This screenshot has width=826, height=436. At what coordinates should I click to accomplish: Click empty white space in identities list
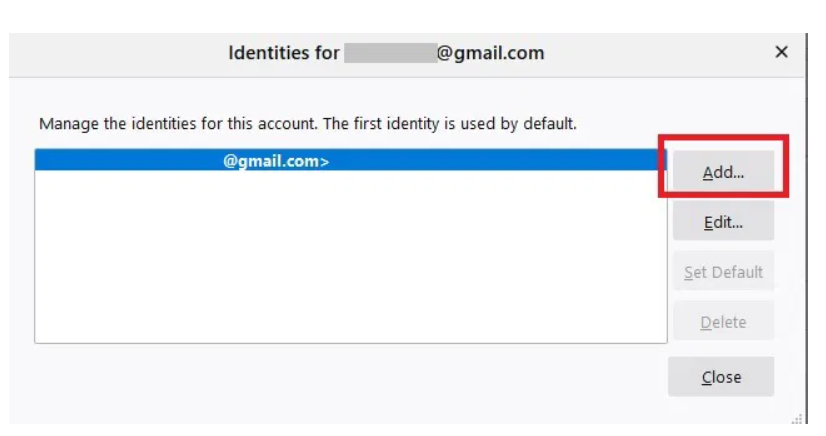coord(350,260)
